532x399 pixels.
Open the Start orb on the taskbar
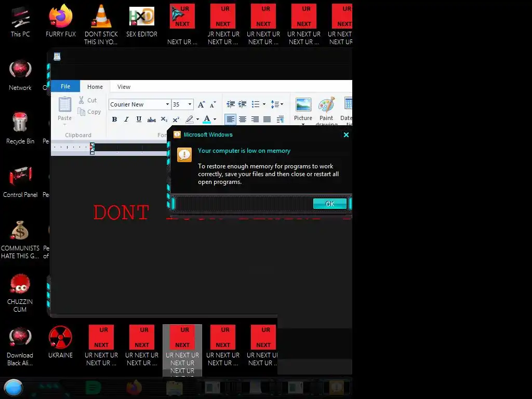[14, 388]
